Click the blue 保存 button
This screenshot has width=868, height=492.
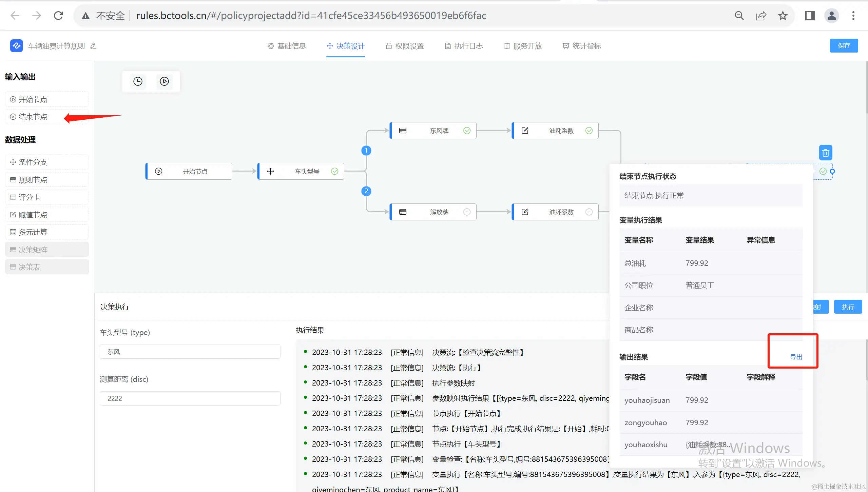tap(844, 46)
